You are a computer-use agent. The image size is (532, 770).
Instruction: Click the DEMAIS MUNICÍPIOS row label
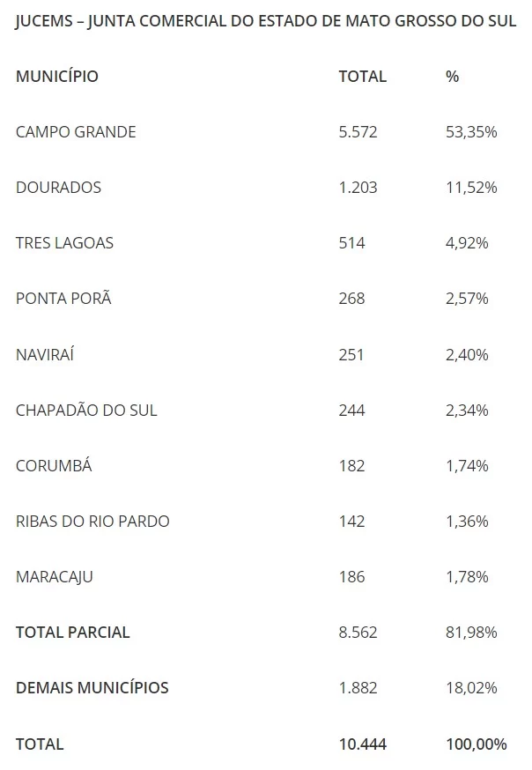pos(92,687)
